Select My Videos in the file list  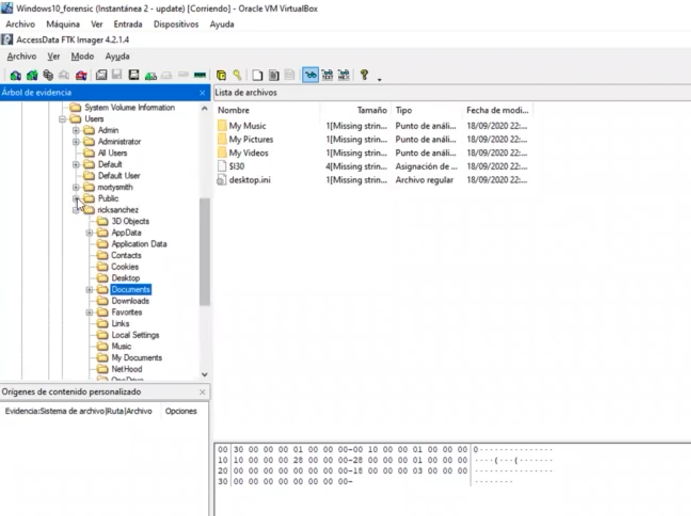click(x=249, y=153)
